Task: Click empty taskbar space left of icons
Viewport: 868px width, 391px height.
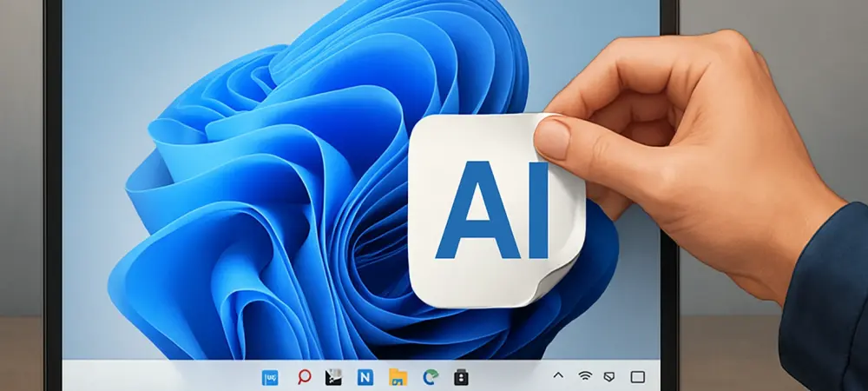Action: click(x=156, y=376)
